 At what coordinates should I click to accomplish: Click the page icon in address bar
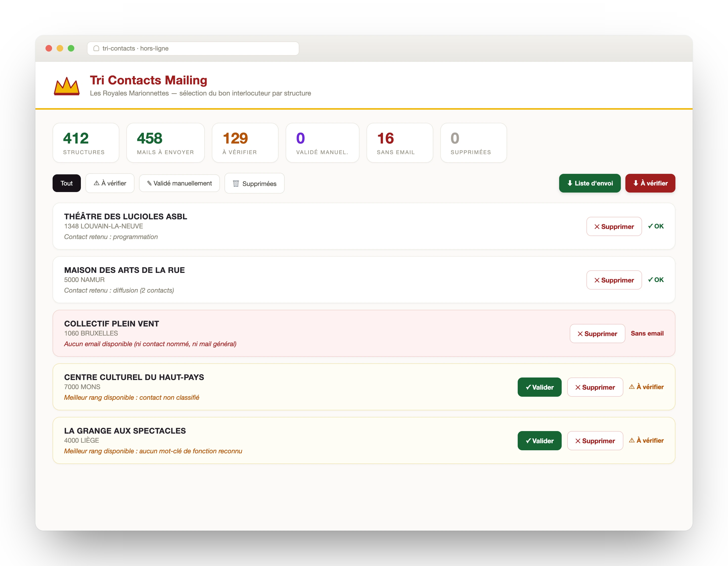tap(96, 48)
